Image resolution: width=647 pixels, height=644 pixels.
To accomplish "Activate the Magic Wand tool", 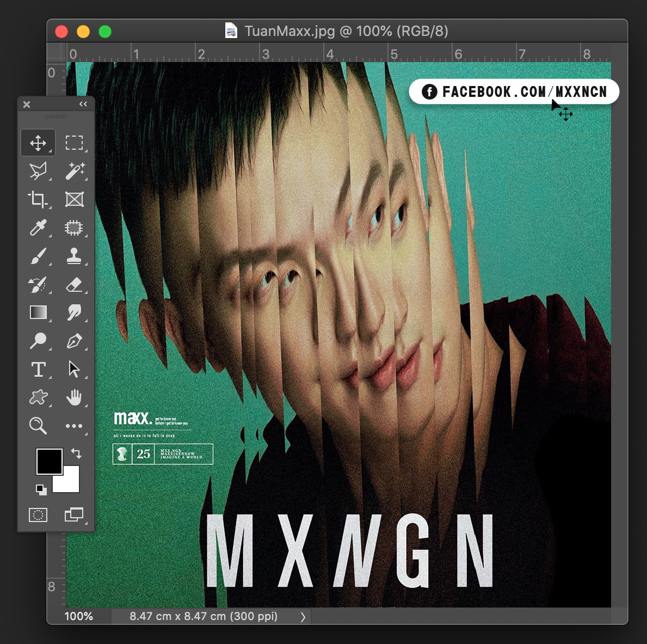I will pyautogui.click(x=74, y=171).
